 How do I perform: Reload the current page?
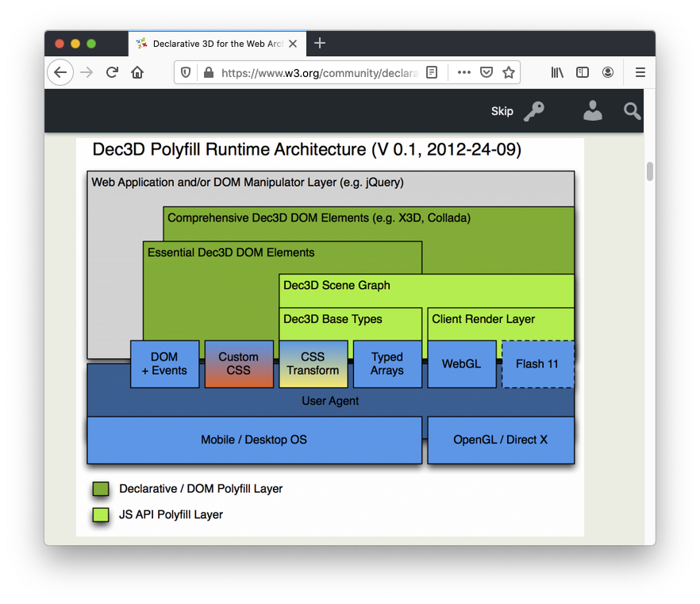coord(112,72)
